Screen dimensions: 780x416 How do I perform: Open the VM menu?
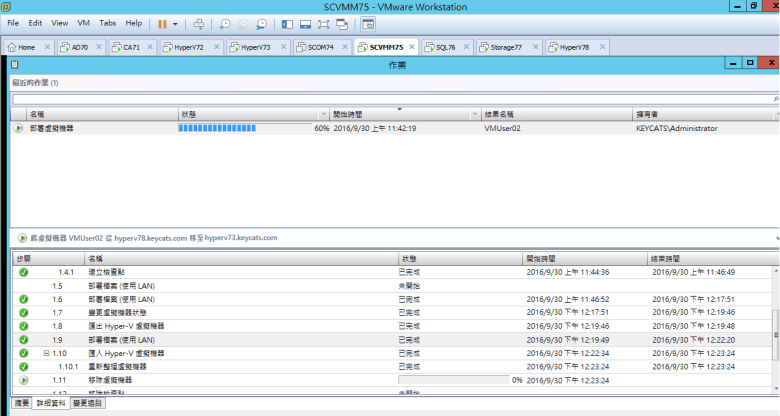(83, 22)
